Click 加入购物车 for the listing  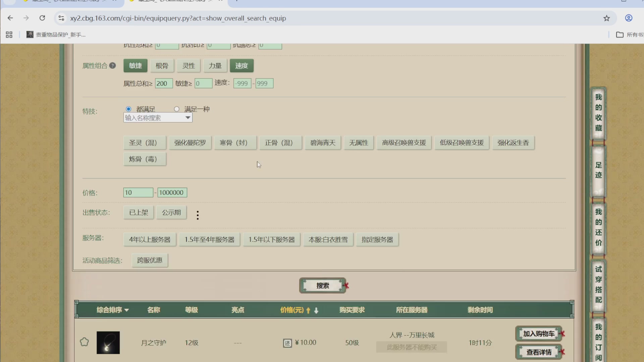(538, 334)
